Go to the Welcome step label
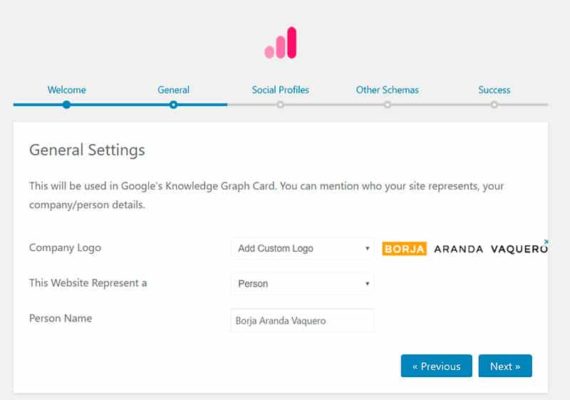This screenshot has height=400, width=570. point(67,90)
